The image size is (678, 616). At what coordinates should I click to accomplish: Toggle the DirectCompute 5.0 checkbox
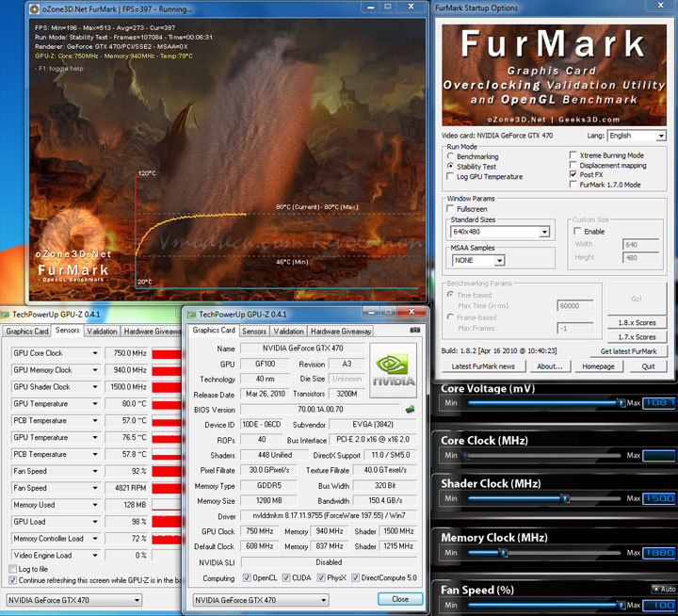click(355, 578)
